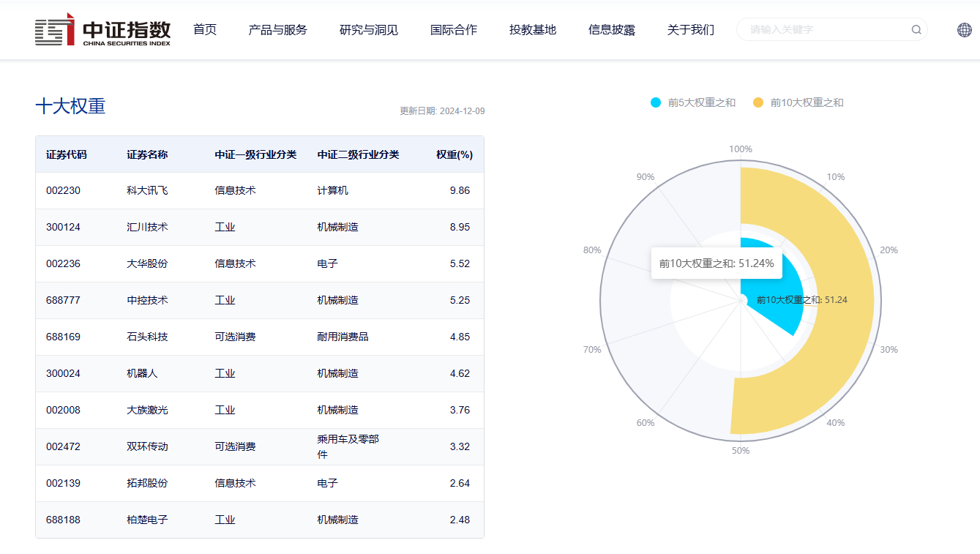The image size is (980, 554).
Task: Open the 国际合作 menu
Action: pos(454,30)
